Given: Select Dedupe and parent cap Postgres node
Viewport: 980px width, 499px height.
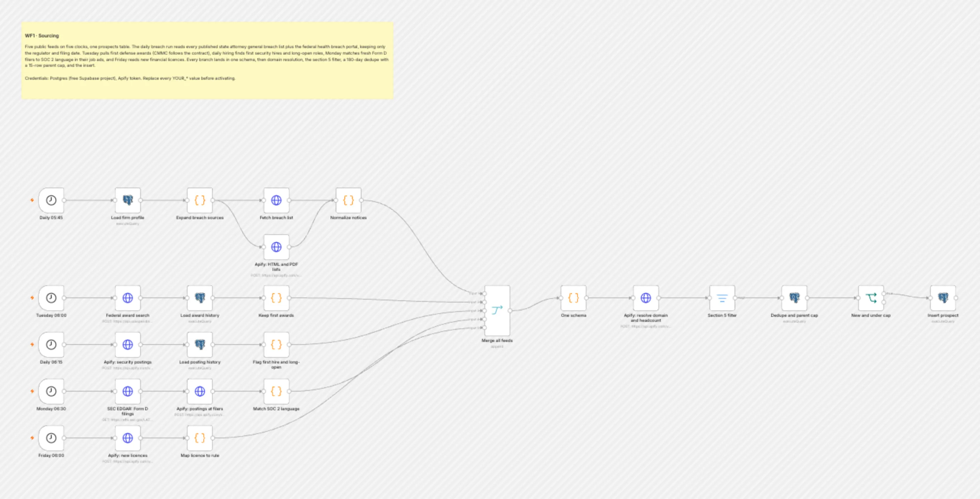Looking at the screenshot, I should pyautogui.click(x=794, y=298).
